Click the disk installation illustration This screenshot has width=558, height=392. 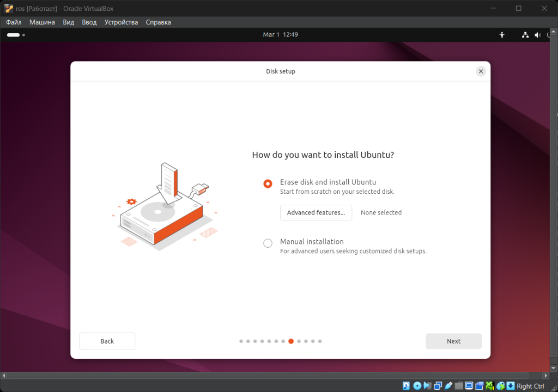point(165,206)
